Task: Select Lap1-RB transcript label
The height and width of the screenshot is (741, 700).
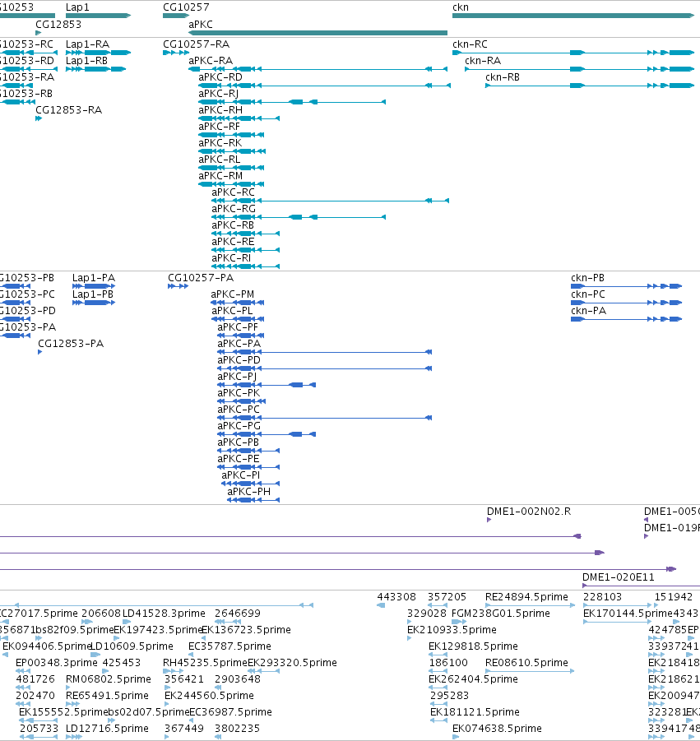Action: 86,61
